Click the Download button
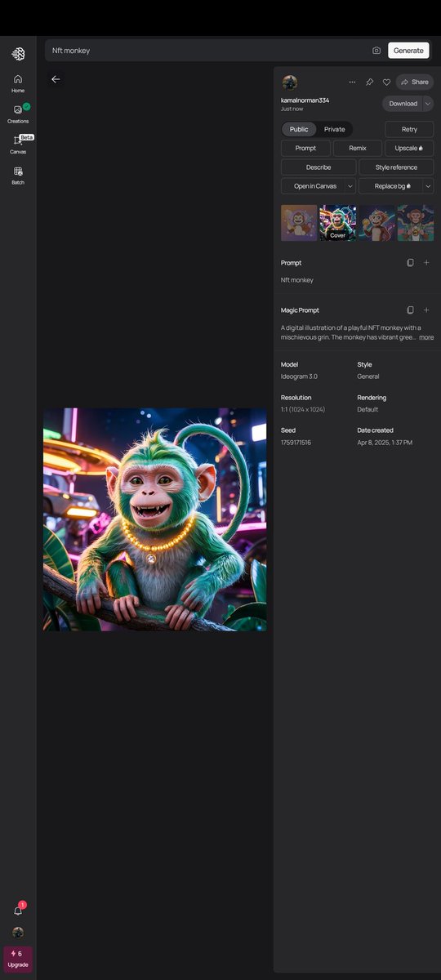 click(x=403, y=104)
